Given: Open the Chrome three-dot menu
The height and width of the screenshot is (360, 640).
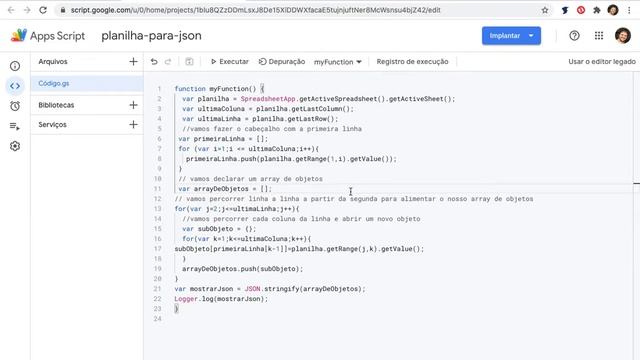Looking at the screenshot, I should click(x=629, y=10).
